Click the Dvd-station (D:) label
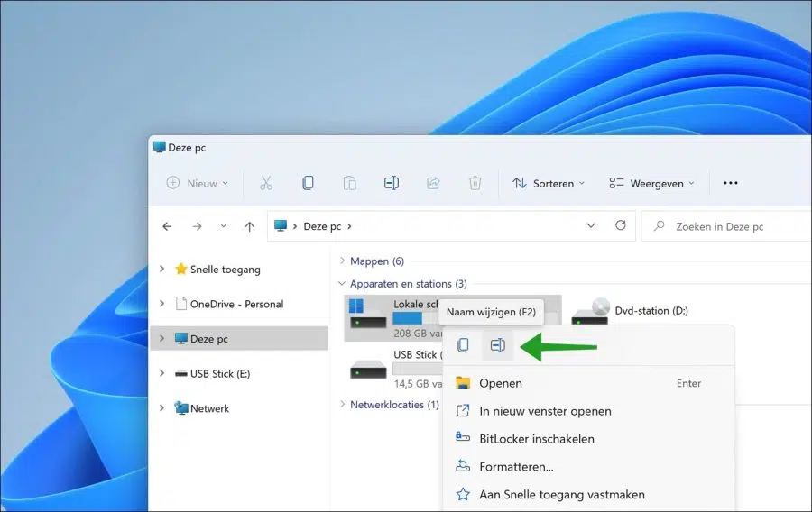The height and width of the screenshot is (512, 812). tap(651, 310)
